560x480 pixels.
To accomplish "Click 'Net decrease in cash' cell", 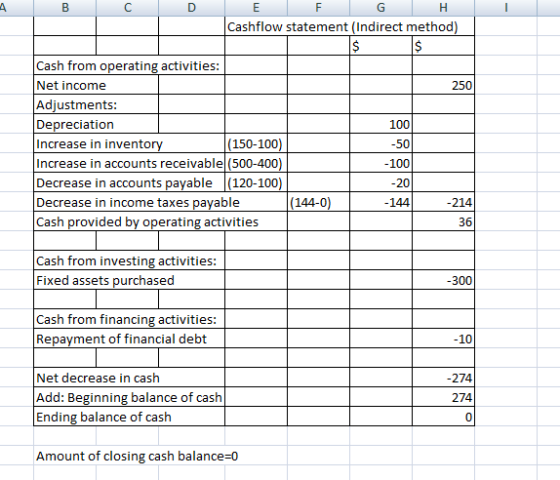I will click(129, 378).
